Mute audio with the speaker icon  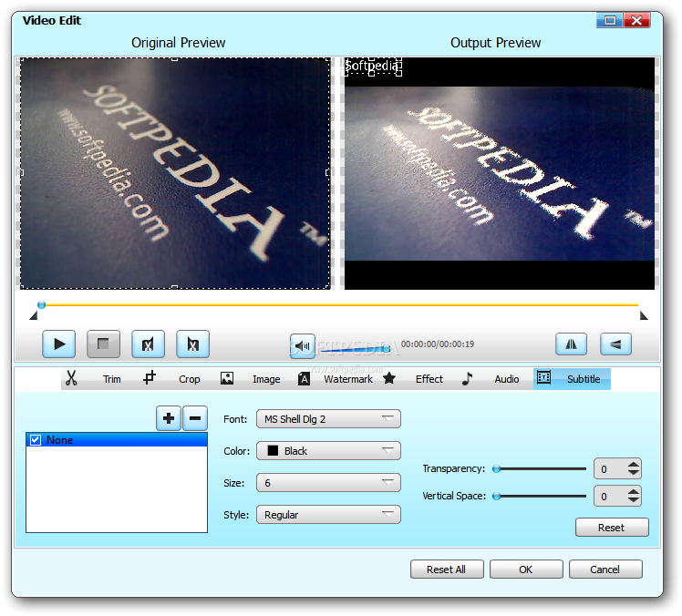click(303, 346)
